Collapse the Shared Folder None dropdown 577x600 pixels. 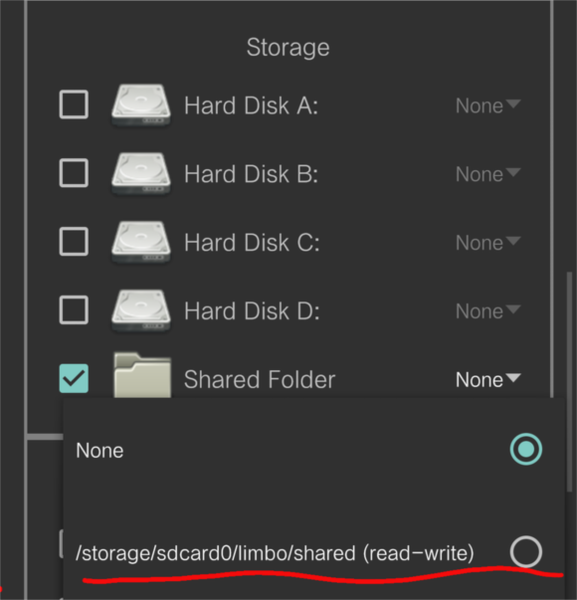pyautogui.click(x=488, y=380)
